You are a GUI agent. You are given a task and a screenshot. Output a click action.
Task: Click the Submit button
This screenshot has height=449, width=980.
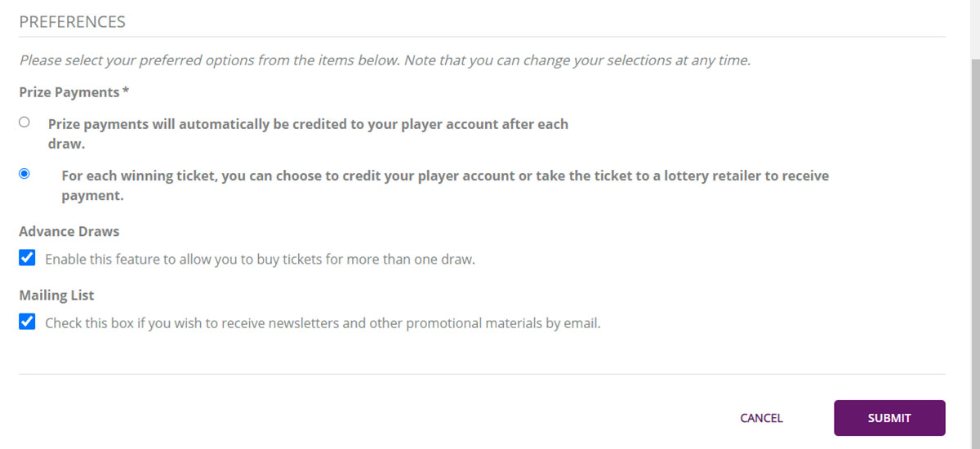coord(889,418)
